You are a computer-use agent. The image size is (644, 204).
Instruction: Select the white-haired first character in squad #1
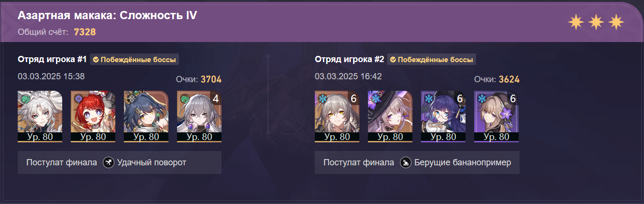click(40, 116)
